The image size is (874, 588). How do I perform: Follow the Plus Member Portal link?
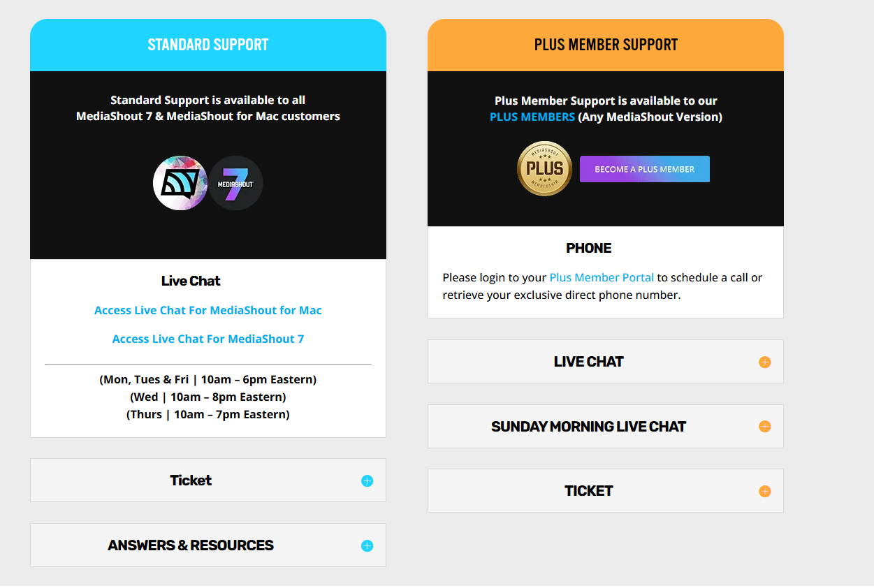(x=602, y=277)
